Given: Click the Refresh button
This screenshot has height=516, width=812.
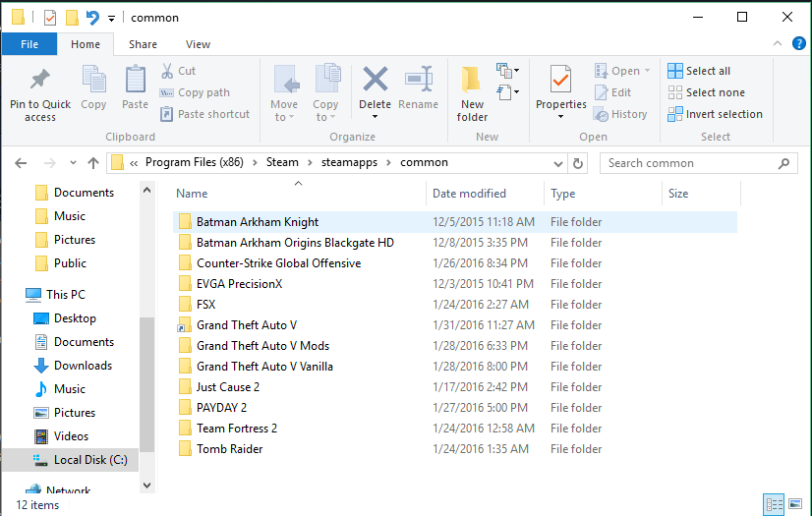Looking at the screenshot, I should click(x=578, y=163).
